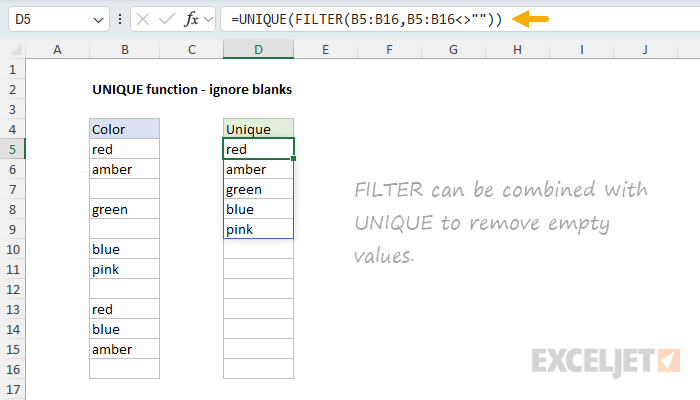Select cell B13 containing 'red'
This screenshot has height=400, width=700.
tap(125, 309)
